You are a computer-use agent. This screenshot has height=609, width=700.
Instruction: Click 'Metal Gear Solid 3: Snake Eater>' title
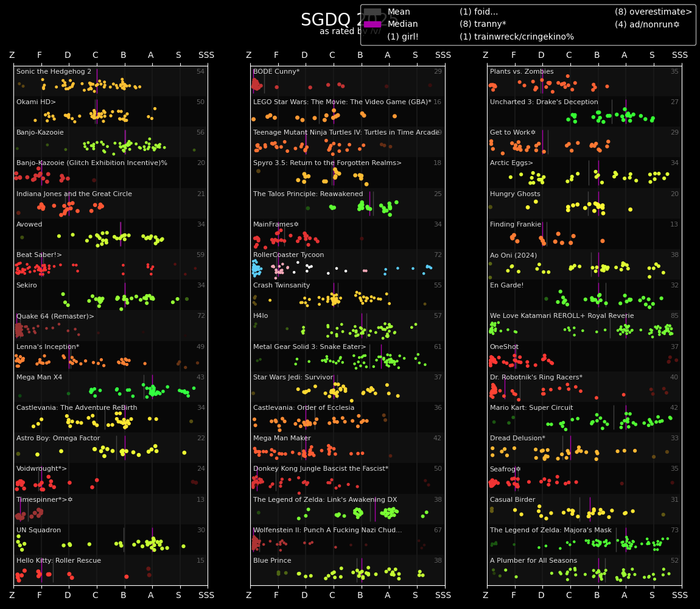309,347
